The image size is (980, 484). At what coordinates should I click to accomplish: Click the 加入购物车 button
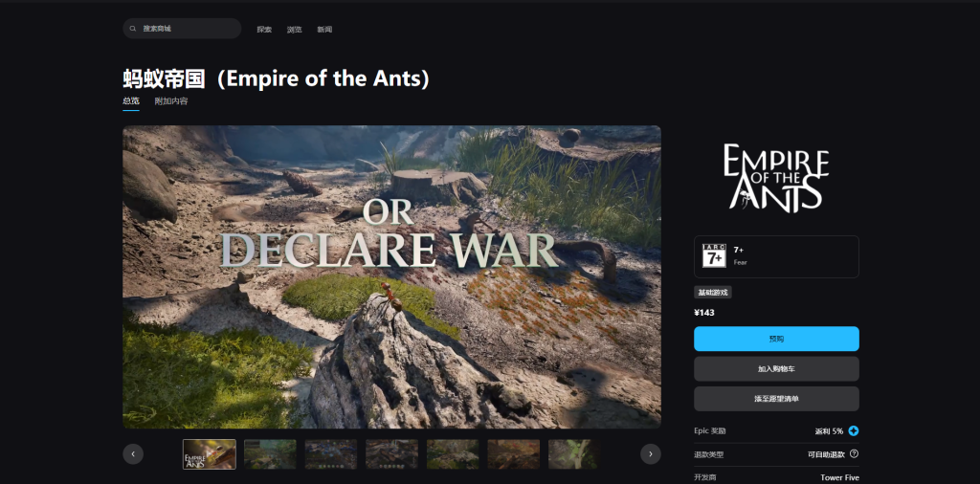776,368
